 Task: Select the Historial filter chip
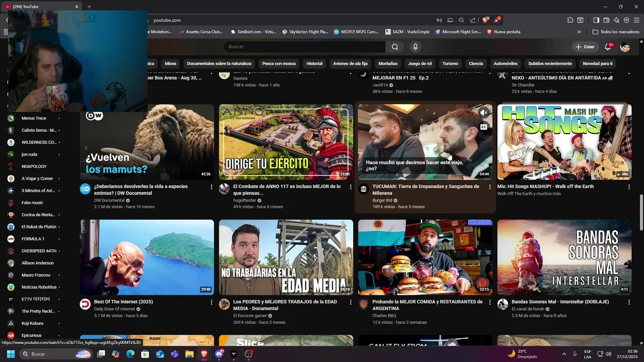pyautogui.click(x=314, y=64)
